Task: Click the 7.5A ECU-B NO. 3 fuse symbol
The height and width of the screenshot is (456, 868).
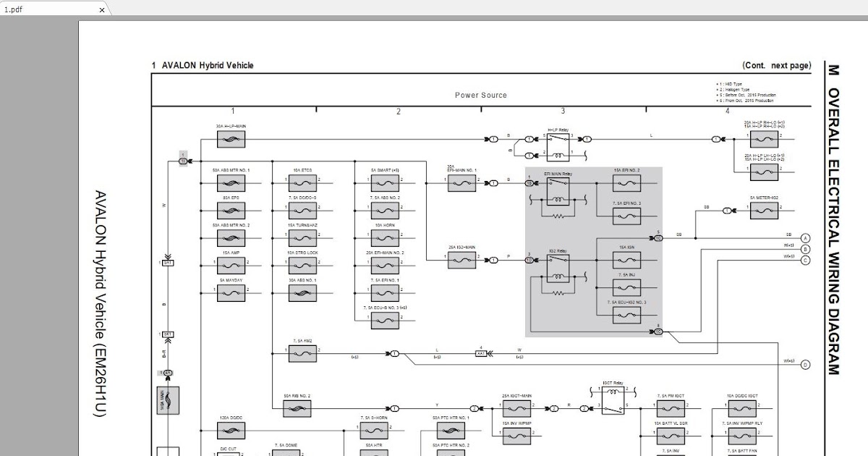Action: pos(385,321)
